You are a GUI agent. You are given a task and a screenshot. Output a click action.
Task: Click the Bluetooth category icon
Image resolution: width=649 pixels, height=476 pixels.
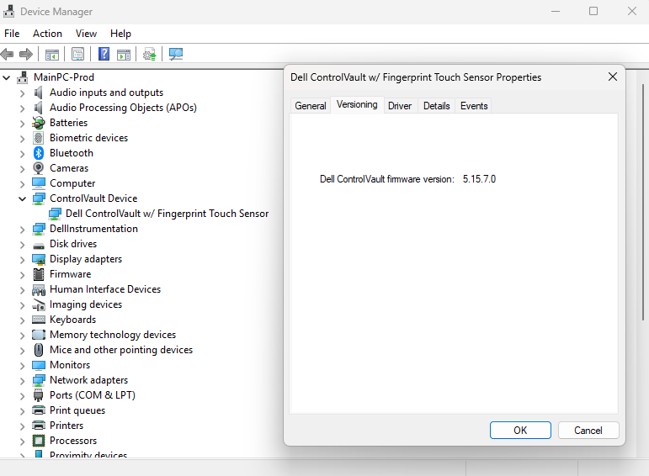(x=38, y=153)
